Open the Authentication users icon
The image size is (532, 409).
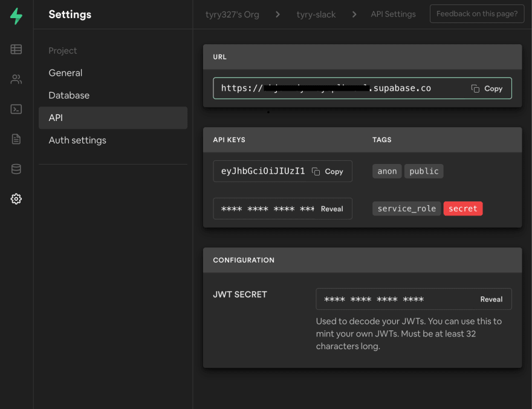click(16, 79)
